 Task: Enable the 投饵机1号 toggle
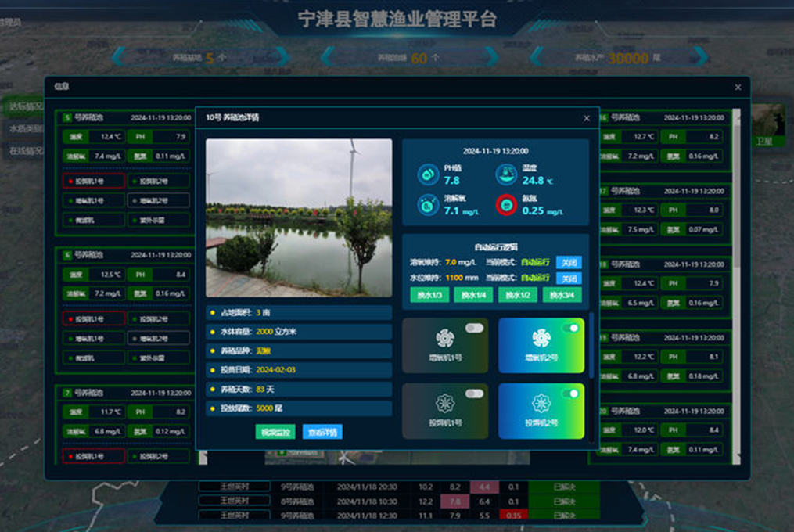tap(474, 394)
